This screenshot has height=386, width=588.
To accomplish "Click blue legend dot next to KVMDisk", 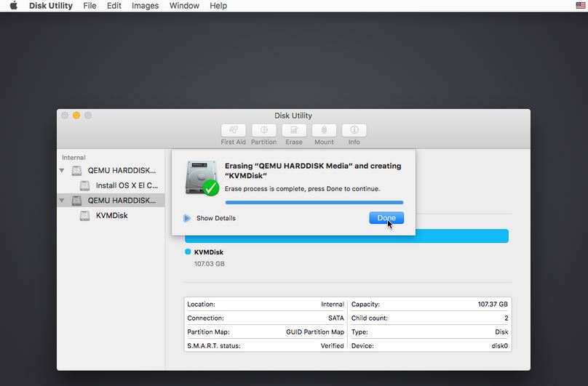I will [x=188, y=252].
